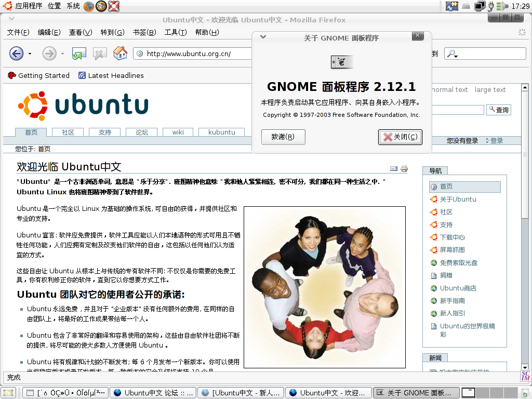Expand the Back button history dropdown arrow
Screen dimensions: 532x399
click(30, 54)
